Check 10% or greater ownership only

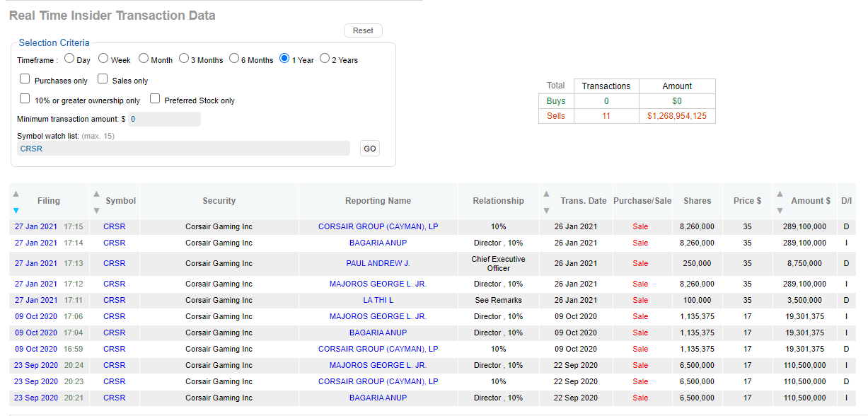(x=25, y=99)
